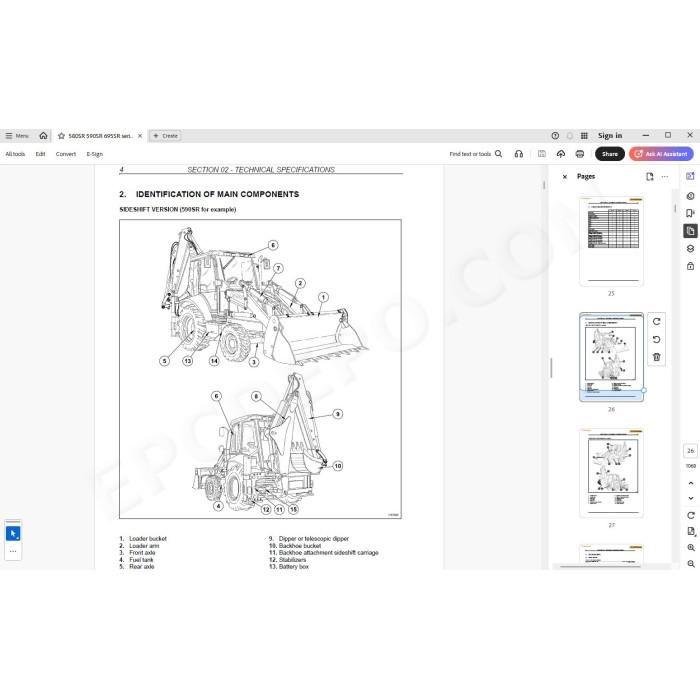The width and height of the screenshot is (700, 700).
Task: Open the E-Sign menu
Action: (95, 154)
